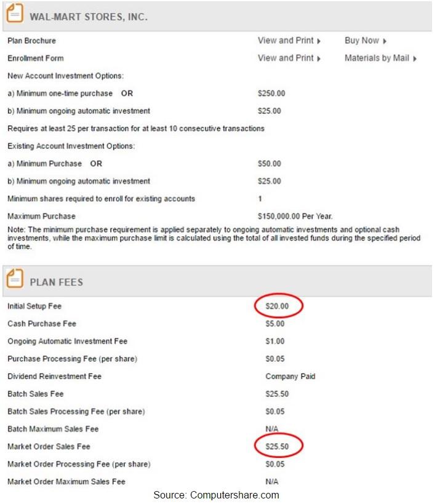Screen dimensions: 440x504
Task: Open Plan Brochure View and Print link
Action: click(x=286, y=41)
